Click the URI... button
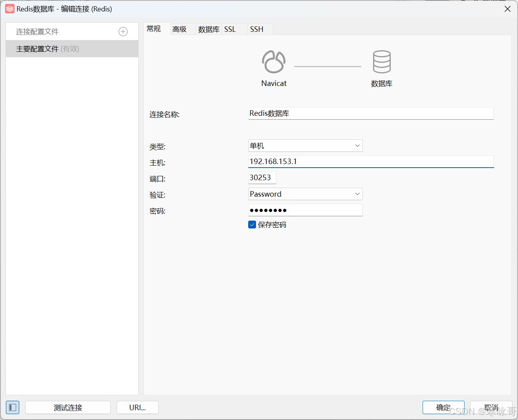The height and width of the screenshot is (420, 518). tap(137, 407)
